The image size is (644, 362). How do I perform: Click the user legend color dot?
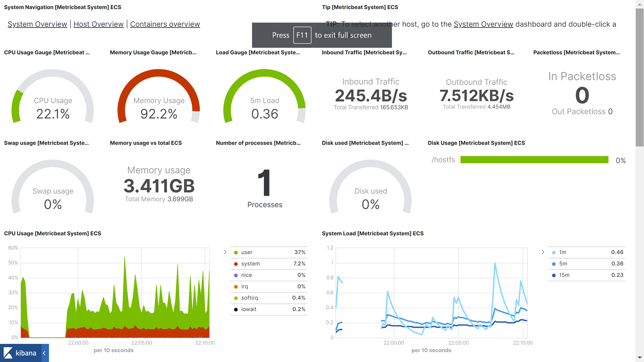click(236, 253)
